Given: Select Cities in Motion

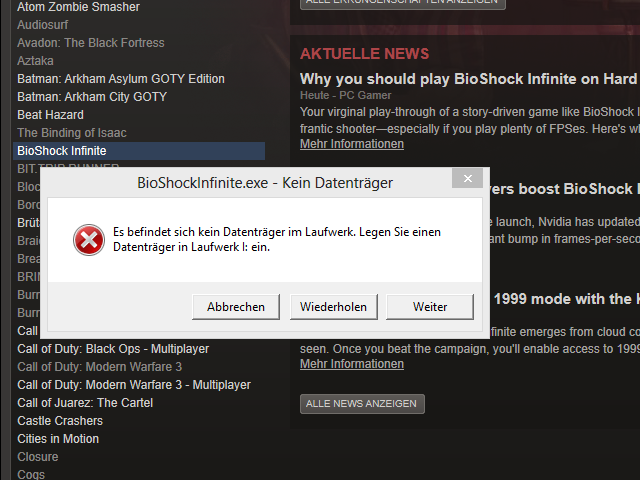Looking at the screenshot, I should [x=58, y=439].
